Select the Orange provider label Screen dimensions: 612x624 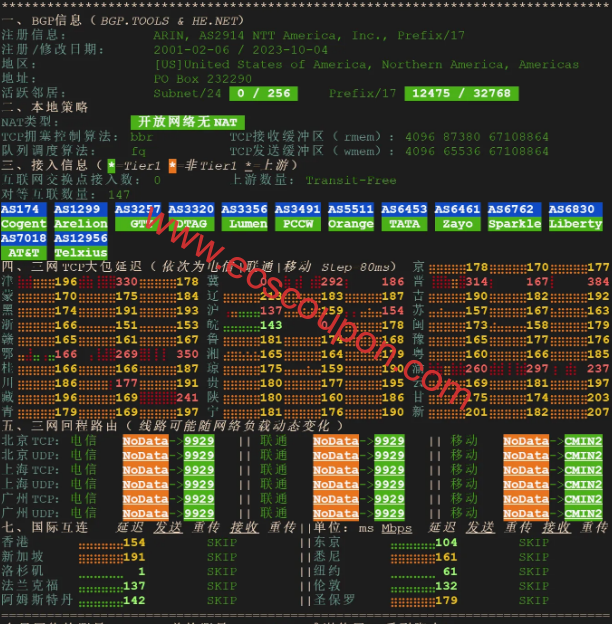[x=351, y=224]
